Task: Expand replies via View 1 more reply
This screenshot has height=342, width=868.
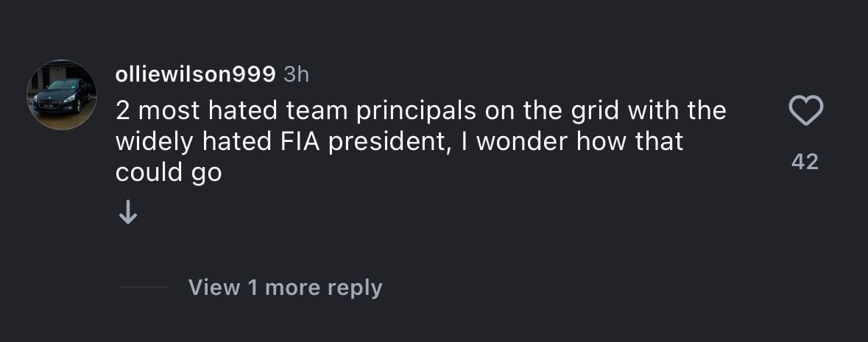Action: click(285, 287)
